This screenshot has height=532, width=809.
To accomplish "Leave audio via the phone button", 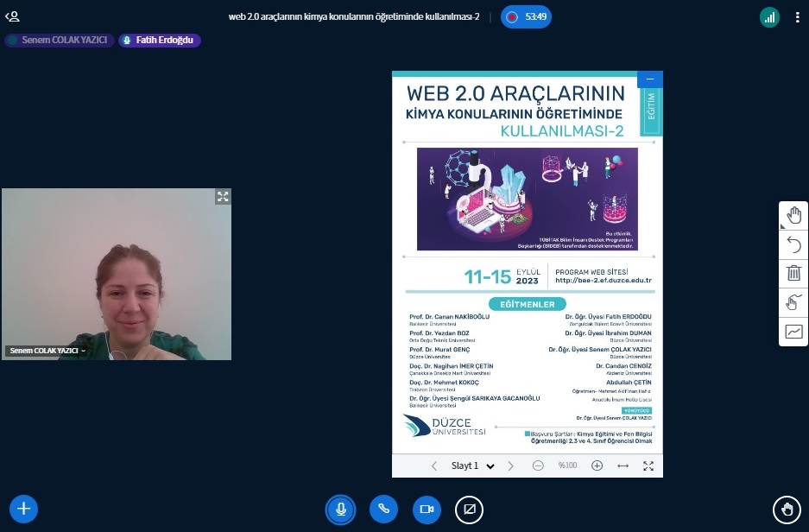I will 383,509.
